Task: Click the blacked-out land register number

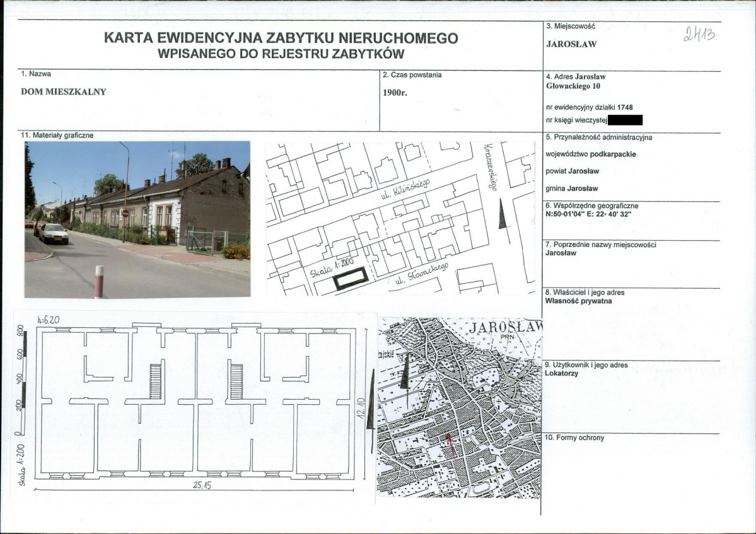Action: pos(625,120)
